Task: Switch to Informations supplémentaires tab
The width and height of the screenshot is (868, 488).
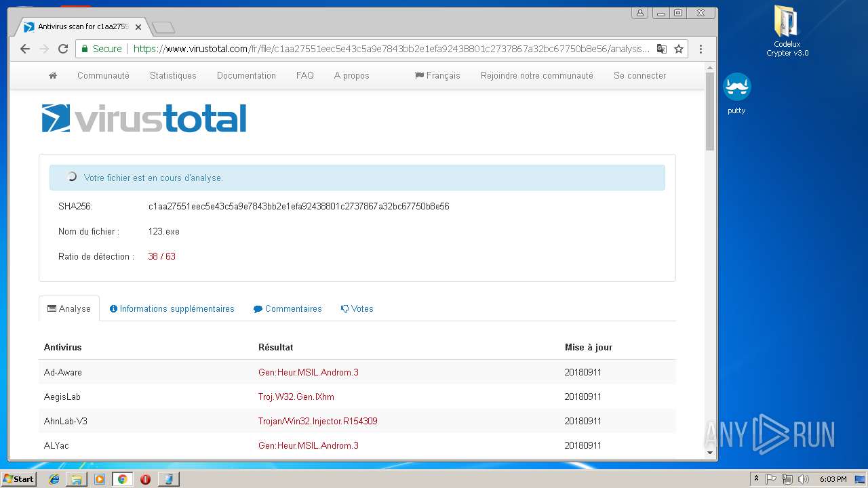Action: tap(172, 308)
